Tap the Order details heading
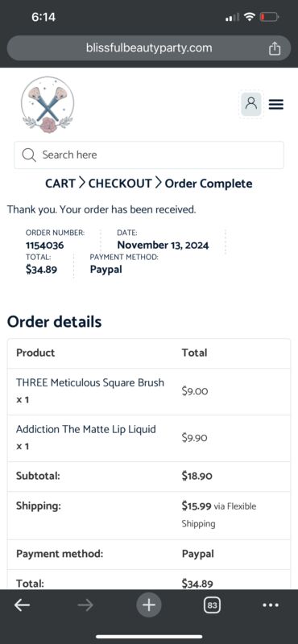The image size is (298, 644). [54, 321]
